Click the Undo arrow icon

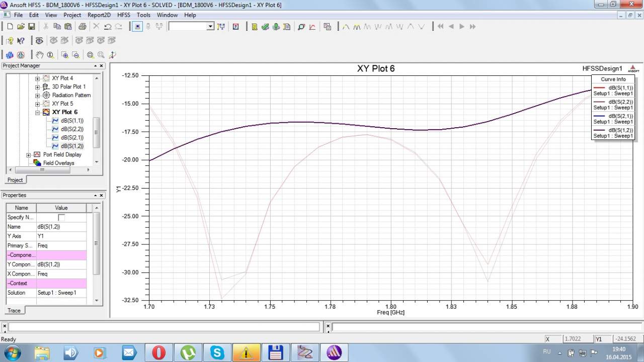pyautogui.click(x=108, y=27)
